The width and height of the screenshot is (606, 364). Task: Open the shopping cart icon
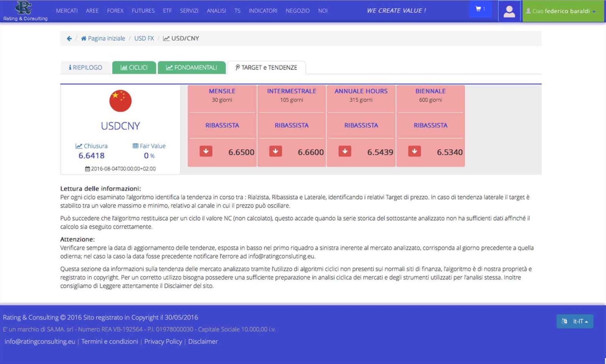pyautogui.click(x=480, y=9)
